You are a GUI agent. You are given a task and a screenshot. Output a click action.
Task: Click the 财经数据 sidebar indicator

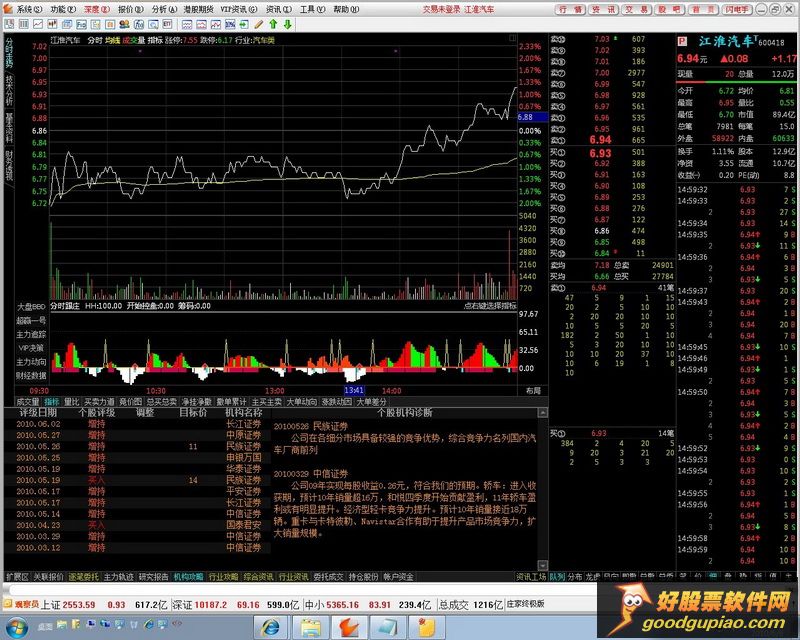tap(31, 376)
